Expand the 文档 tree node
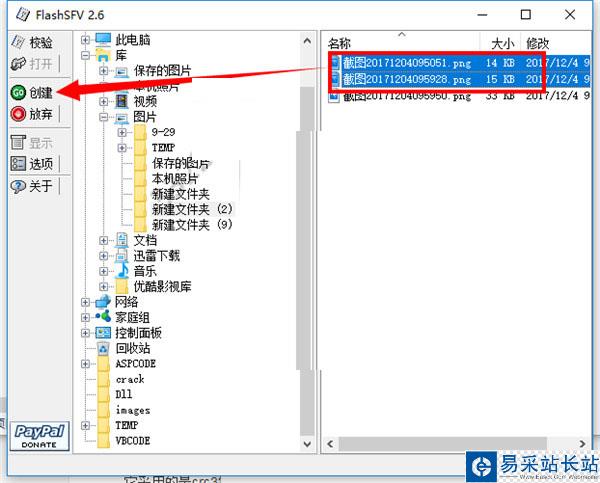Viewport: 600px width, 483px height. (103, 240)
